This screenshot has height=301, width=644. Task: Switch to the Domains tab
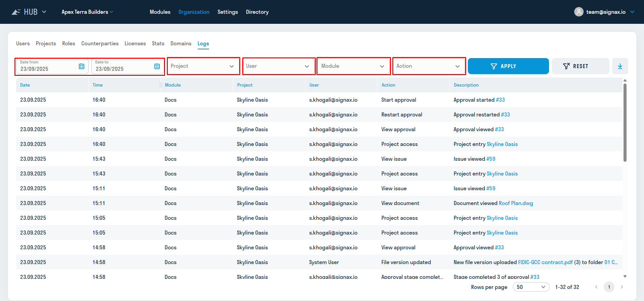(x=181, y=44)
